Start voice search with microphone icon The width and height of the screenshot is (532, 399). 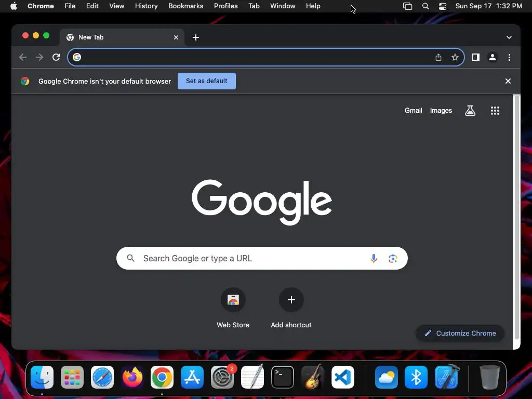[x=374, y=259]
